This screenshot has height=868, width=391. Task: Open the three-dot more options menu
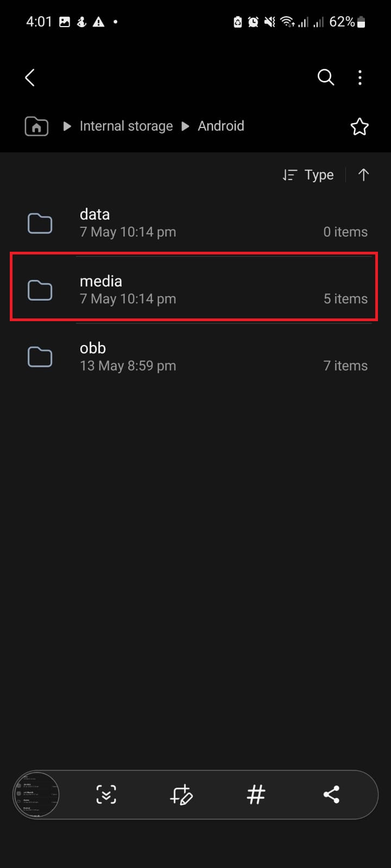pyautogui.click(x=360, y=78)
